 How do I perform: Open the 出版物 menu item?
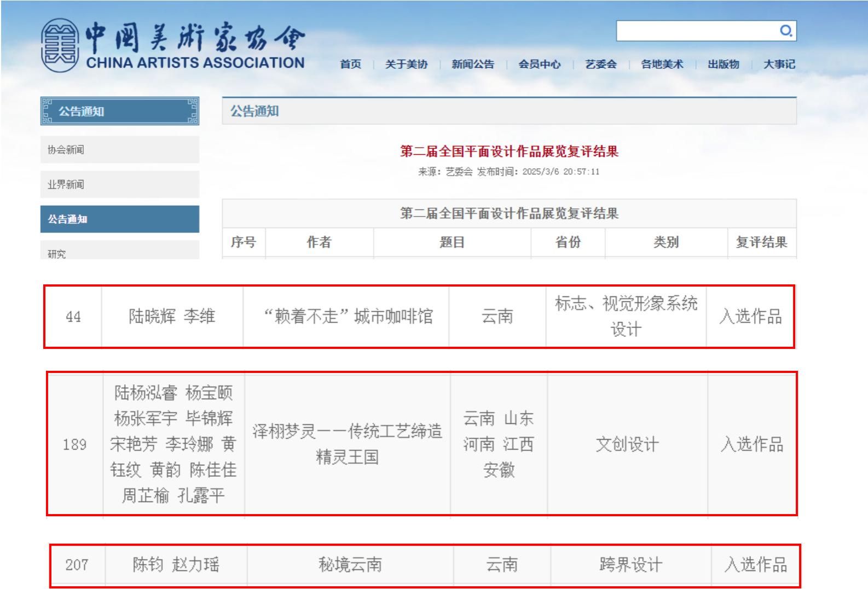click(x=724, y=65)
